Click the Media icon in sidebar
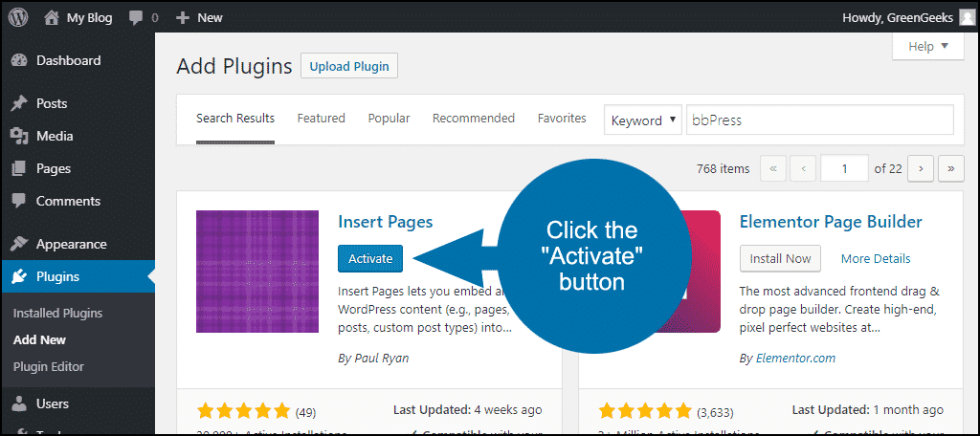980x436 pixels. click(x=19, y=136)
